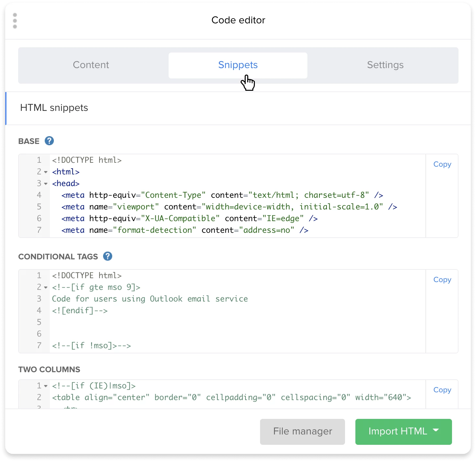Click the help icon next to BASE
The image size is (476, 462).
pos(49,141)
